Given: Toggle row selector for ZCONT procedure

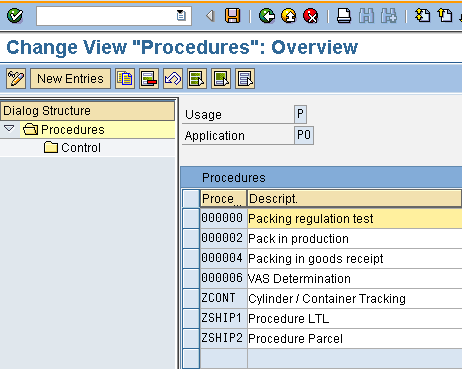Looking at the screenshot, I should pyautogui.click(x=191, y=299).
